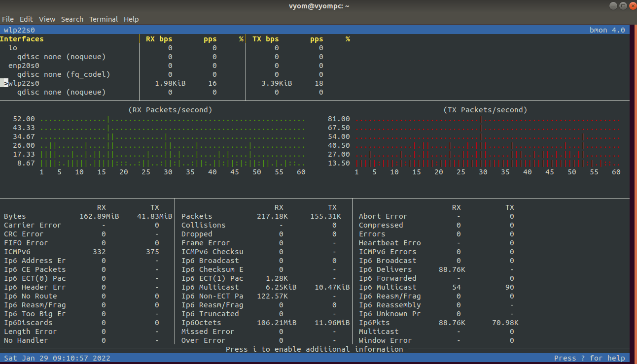The height and width of the screenshot is (364, 637).
Task: Open the Edit menu
Action: click(x=26, y=19)
